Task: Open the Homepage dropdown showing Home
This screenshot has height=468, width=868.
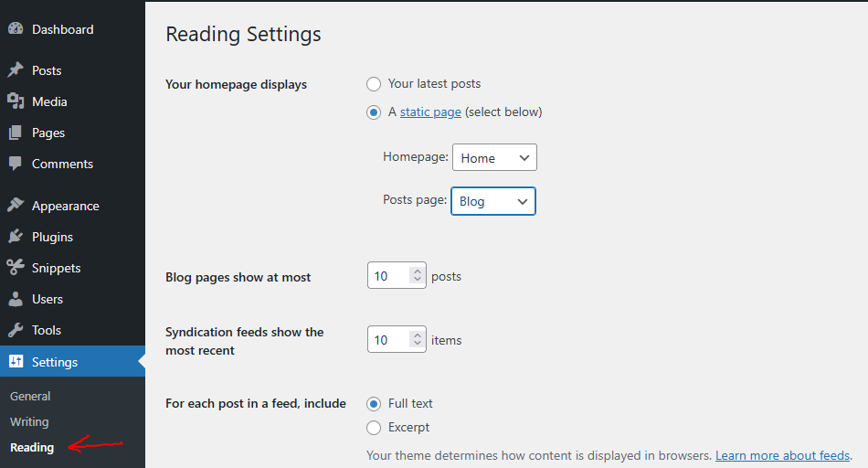Action: [x=494, y=157]
